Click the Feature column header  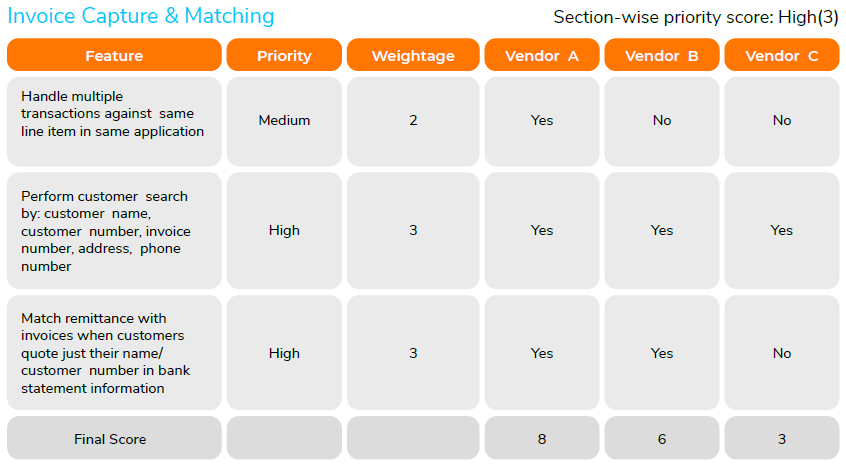114,56
